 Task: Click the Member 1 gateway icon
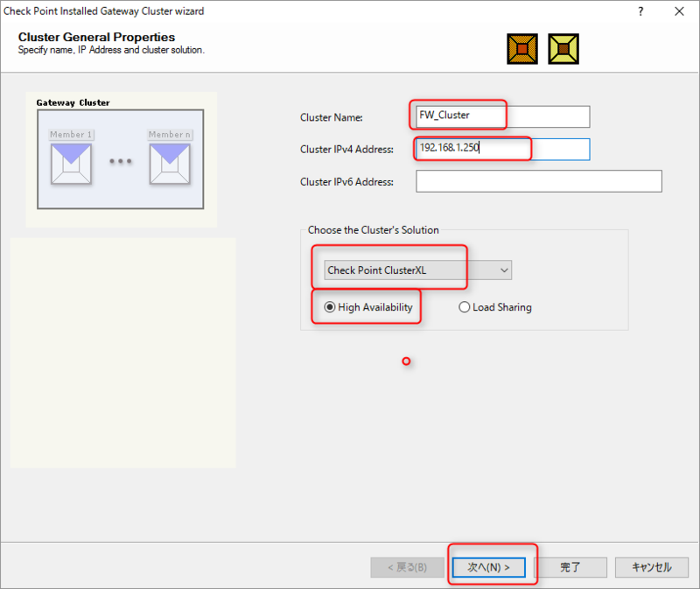(x=71, y=164)
